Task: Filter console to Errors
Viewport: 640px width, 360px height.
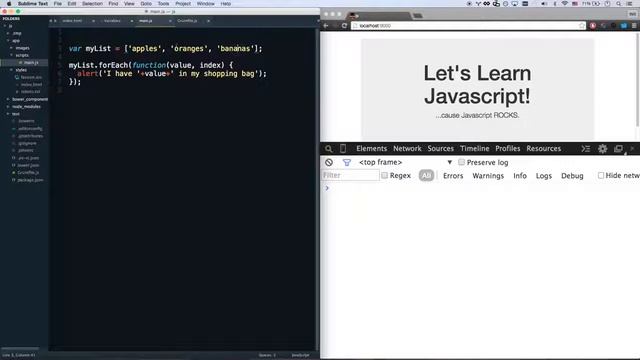Action: click(x=453, y=176)
